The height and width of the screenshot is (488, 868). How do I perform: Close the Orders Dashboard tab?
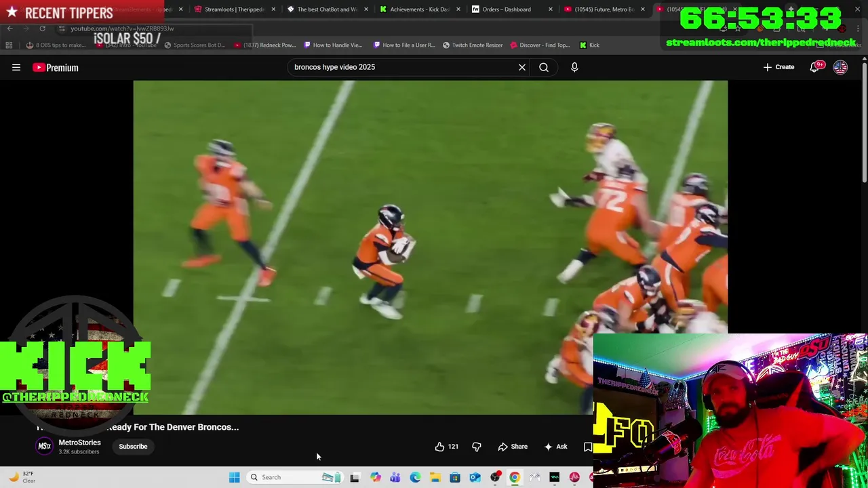pos(550,9)
